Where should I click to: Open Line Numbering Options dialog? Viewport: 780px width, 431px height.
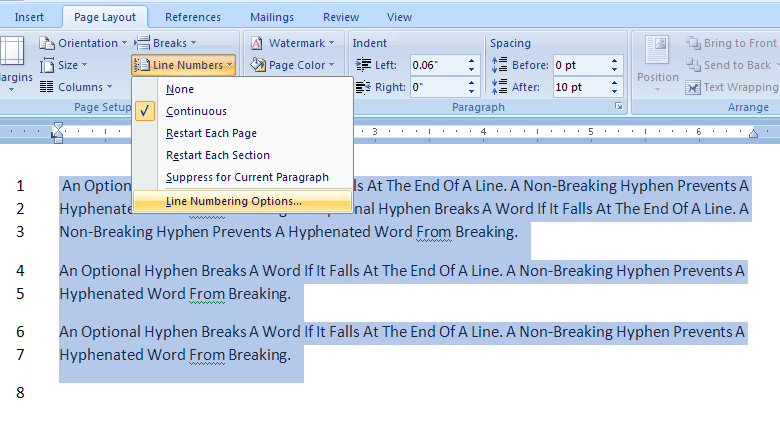tap(243, 201)
